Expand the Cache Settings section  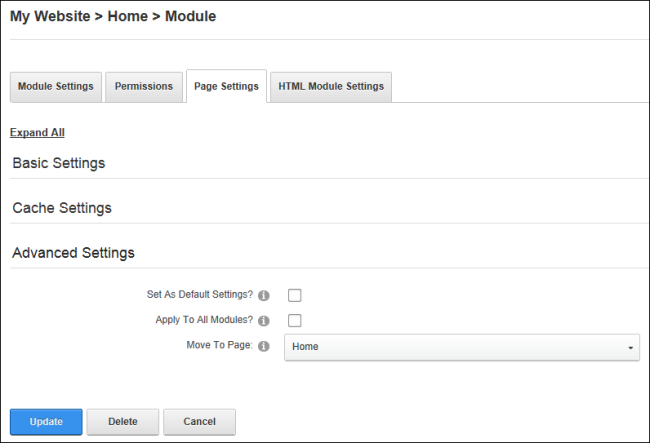pyautogui.click(x=62, y=208)
